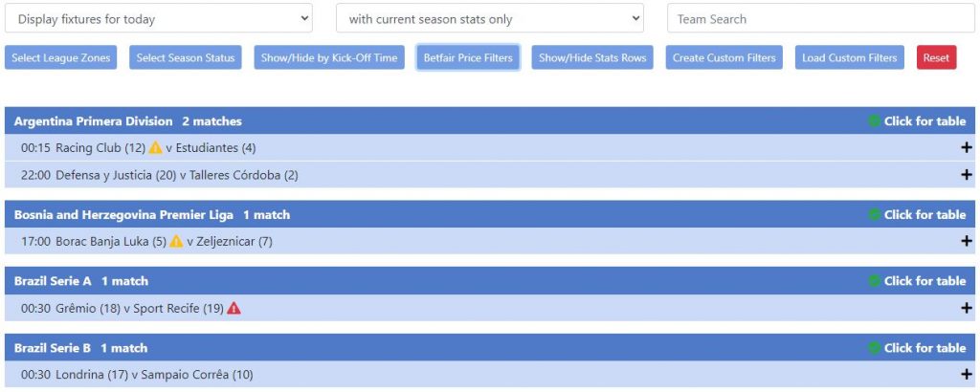The width and height of the screenshot is (980, 392).
Task: Click green table icon for Brazil Serie A
Action: (874, 281)
